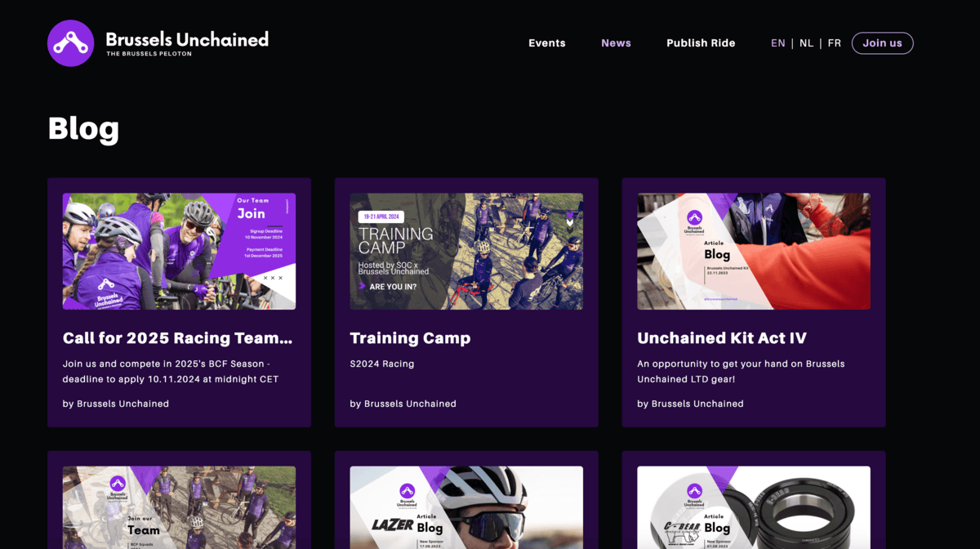Go to the News menu item

(616, 43)
